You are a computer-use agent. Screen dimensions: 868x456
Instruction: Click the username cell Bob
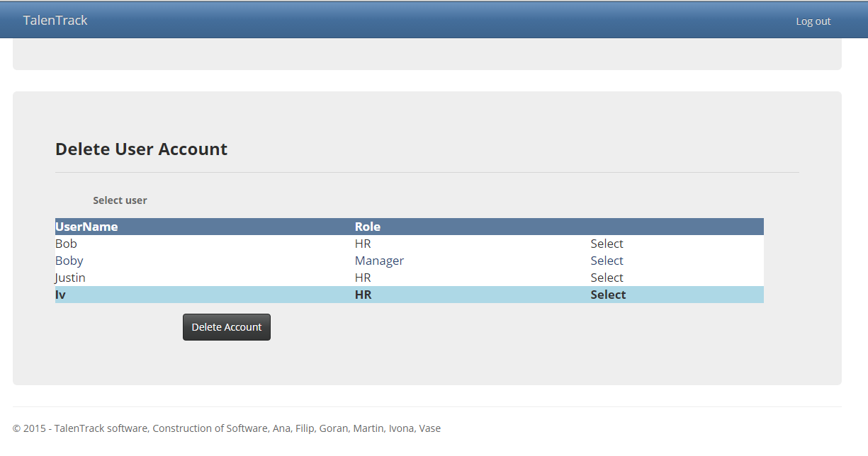pyautogui.click(x=66, y=244)
